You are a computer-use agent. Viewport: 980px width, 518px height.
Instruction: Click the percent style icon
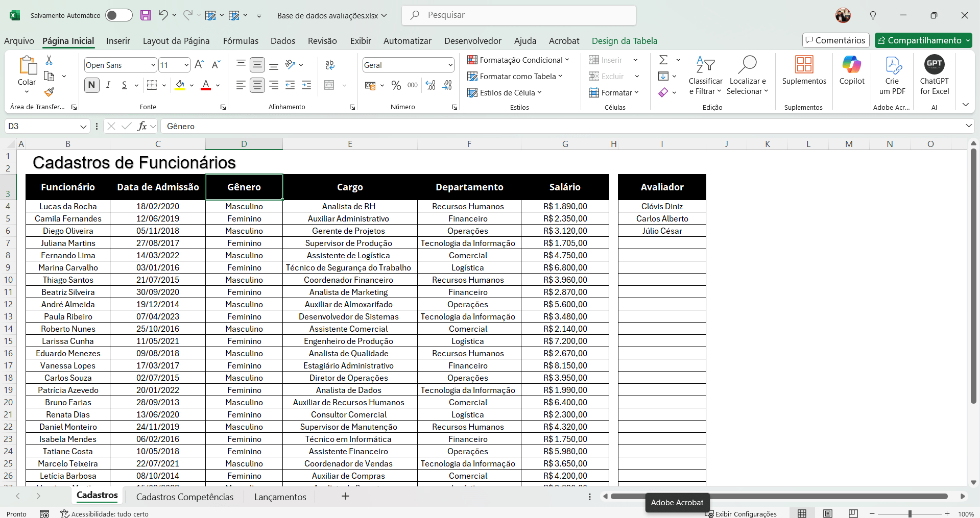(396, 85)
